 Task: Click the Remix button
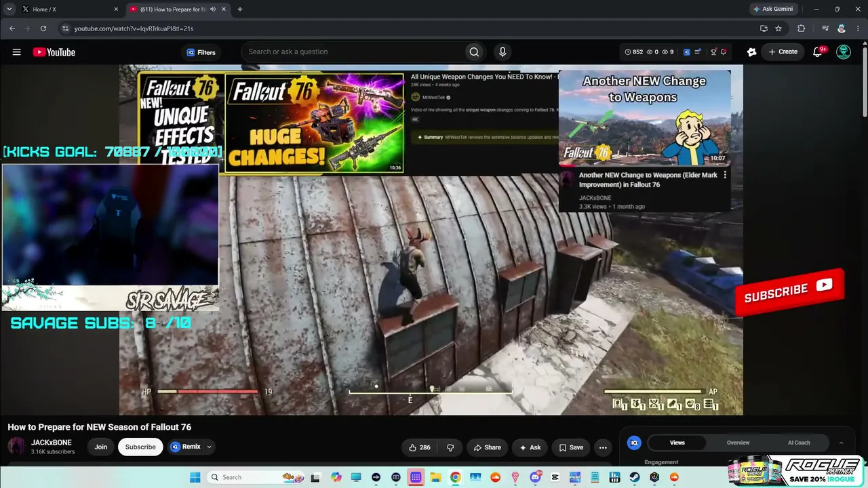185,447
